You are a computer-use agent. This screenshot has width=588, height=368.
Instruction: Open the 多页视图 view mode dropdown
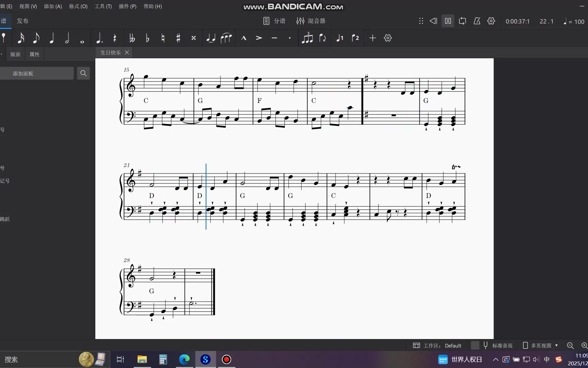(x=541, y=346)
